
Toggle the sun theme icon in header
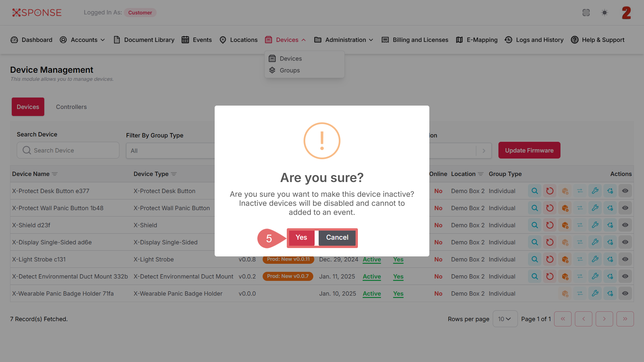604,13
